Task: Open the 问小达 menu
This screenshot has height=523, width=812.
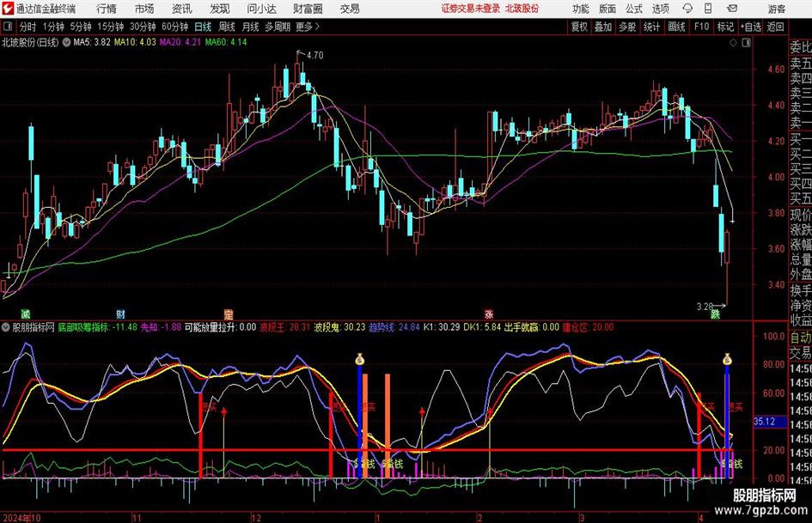Action: click(x=261, y=9)
